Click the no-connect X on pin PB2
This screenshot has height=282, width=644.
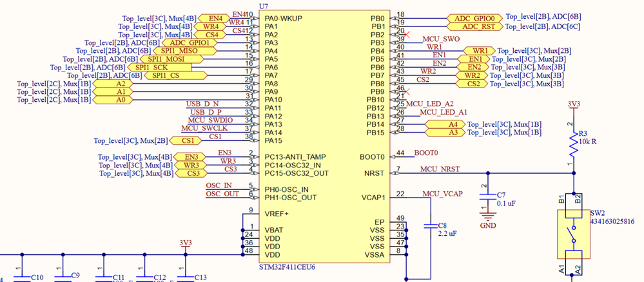[x=407, y=35]
